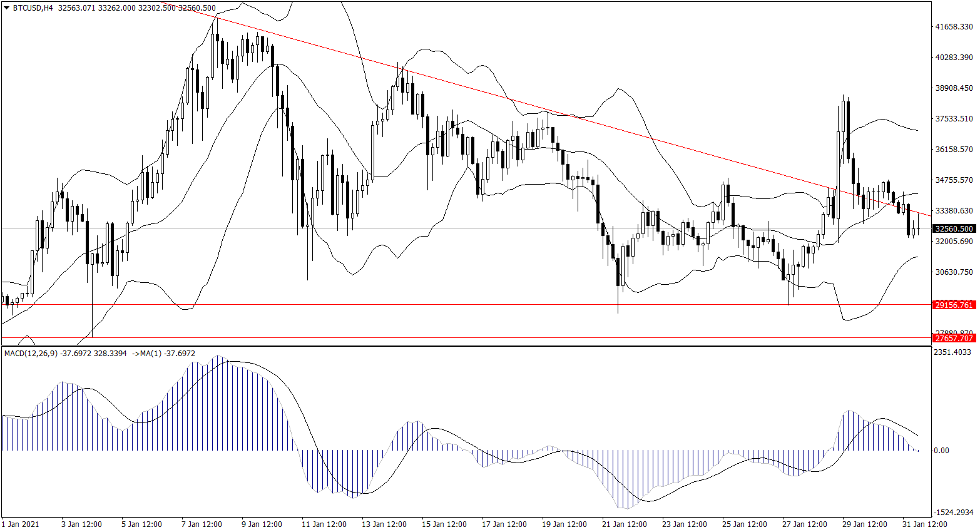Click the 36158.570 price scale value
The width and height of the screenshot is (980, 532).
[x=954, y=150]
